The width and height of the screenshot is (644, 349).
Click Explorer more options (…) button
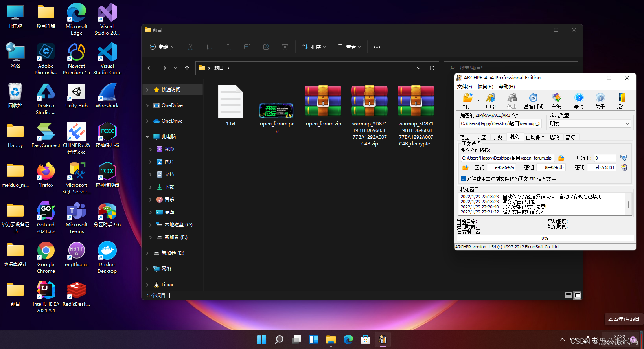coord(377,47)
